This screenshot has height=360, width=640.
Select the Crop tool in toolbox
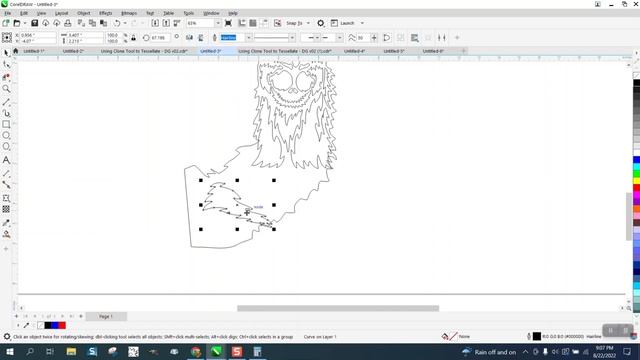pyautogui.click(x=6, y=77)
